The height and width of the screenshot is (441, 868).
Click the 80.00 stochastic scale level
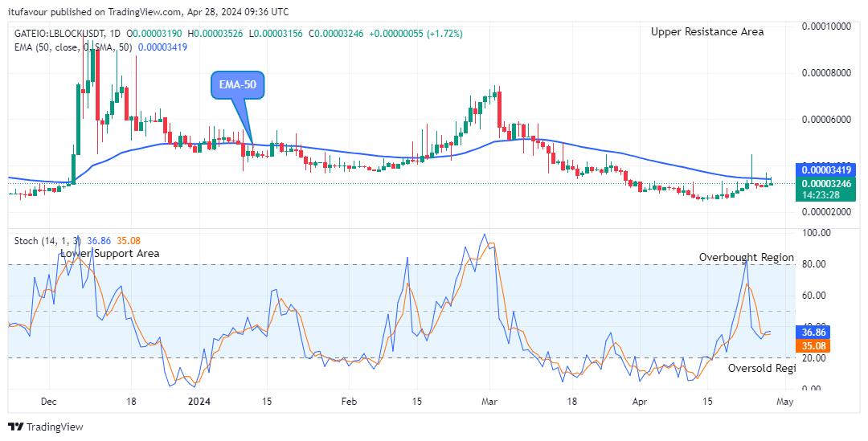[x=816, y=264]
